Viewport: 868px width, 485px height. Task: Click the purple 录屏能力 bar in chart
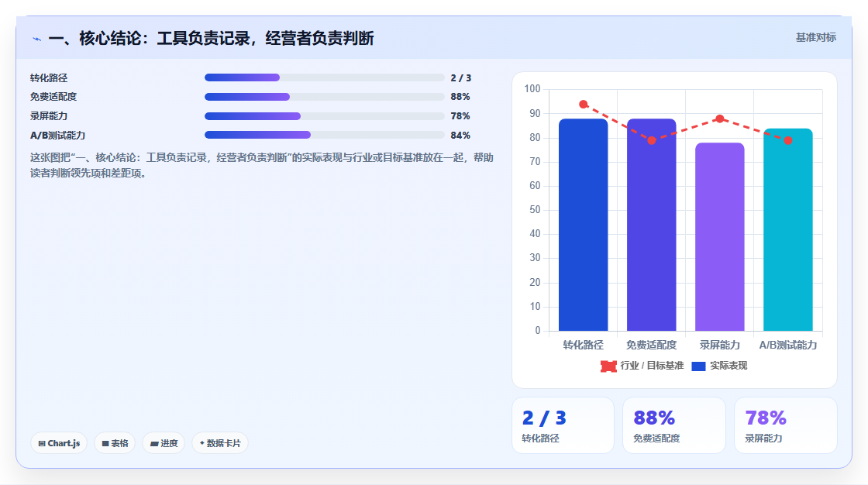tap(720, 237)
